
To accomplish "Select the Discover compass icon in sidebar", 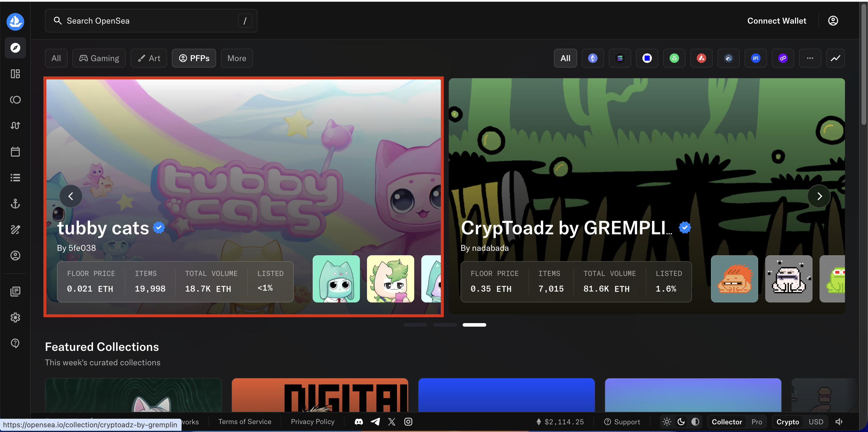I will (x=15, y=48).
